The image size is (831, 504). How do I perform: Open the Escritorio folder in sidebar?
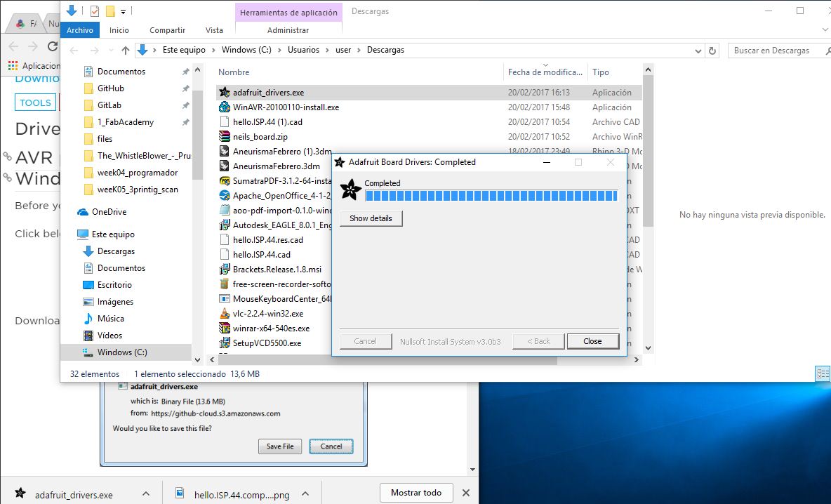point(107,284)
